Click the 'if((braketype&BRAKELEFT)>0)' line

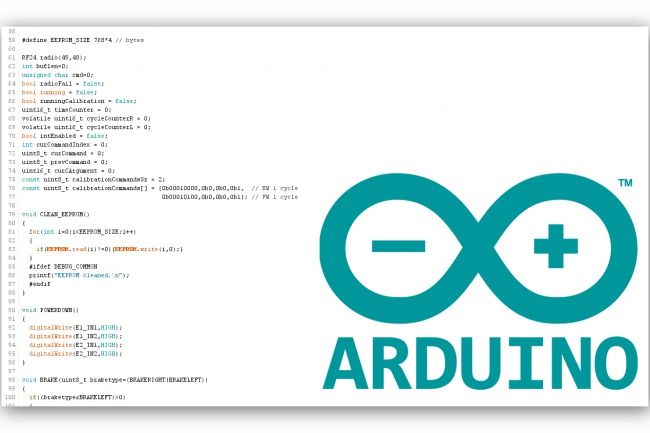click(77, 397)
